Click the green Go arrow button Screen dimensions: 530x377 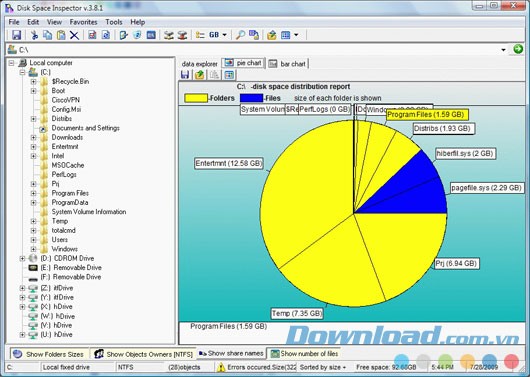pos(518,49)
